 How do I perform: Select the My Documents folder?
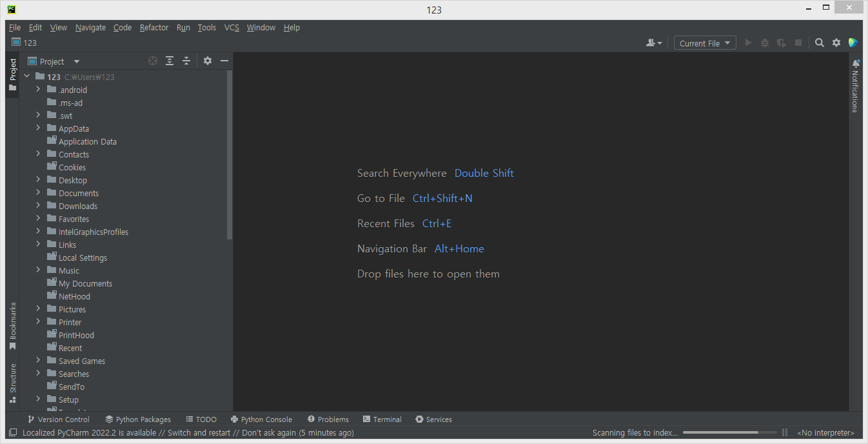tap(85, 283)
